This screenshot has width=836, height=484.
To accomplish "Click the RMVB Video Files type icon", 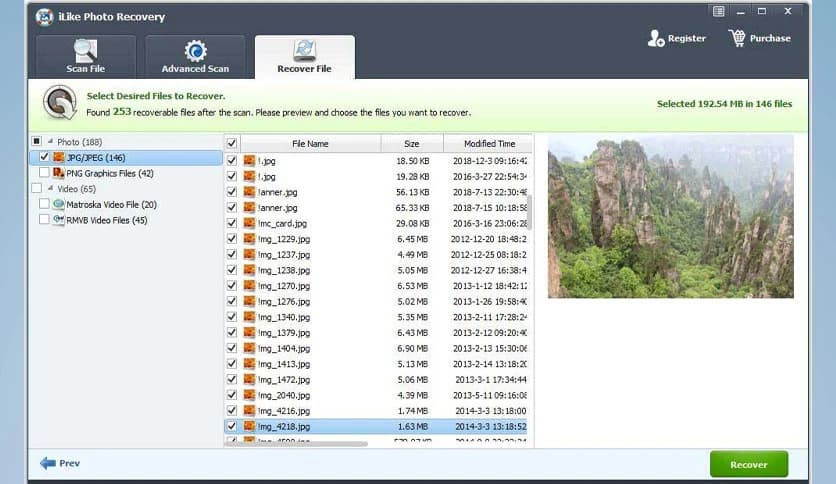I will [x=59, y=220].
